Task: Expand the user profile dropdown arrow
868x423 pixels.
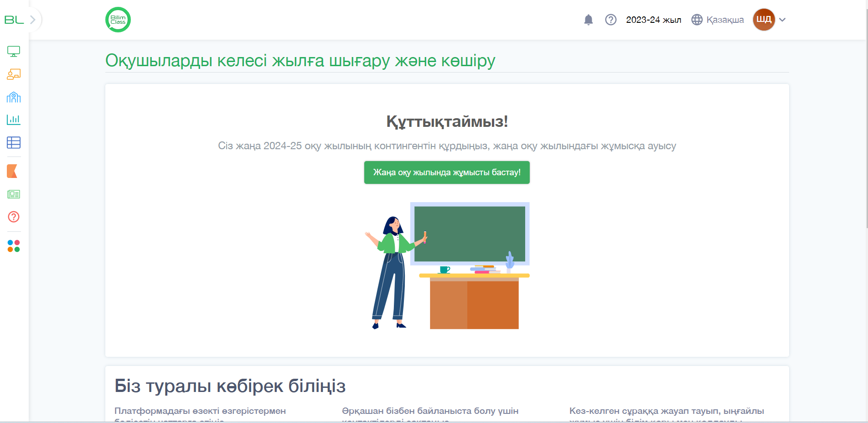Action: pyautogui.click(x=783, y=20)
